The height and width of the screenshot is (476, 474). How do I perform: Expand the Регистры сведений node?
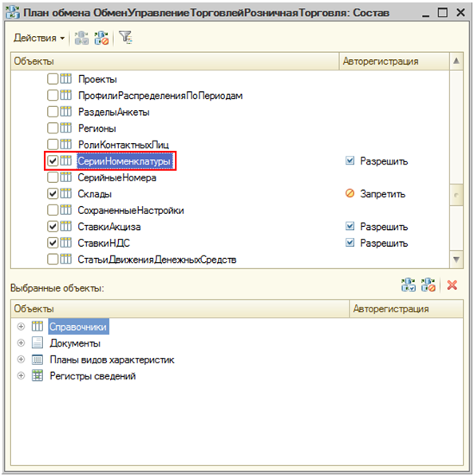tap(21, 376)
